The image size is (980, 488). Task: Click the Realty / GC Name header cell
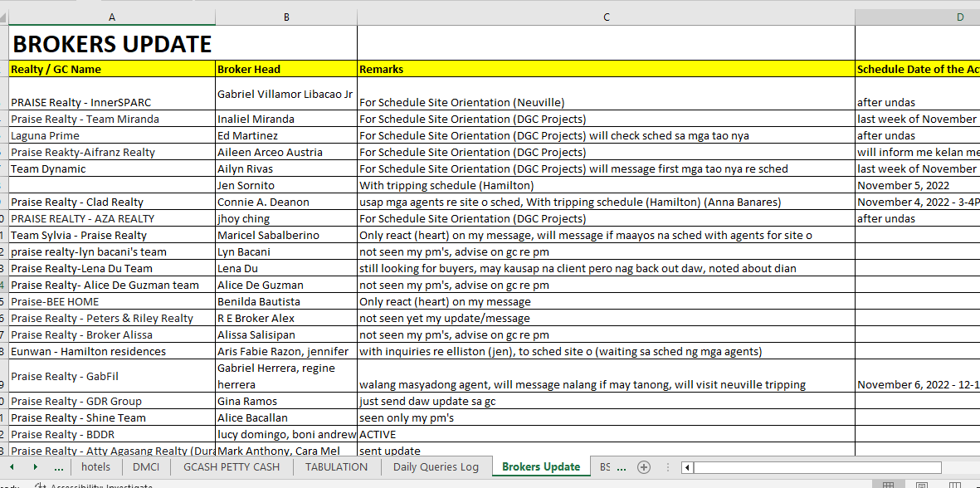point(112,70)
